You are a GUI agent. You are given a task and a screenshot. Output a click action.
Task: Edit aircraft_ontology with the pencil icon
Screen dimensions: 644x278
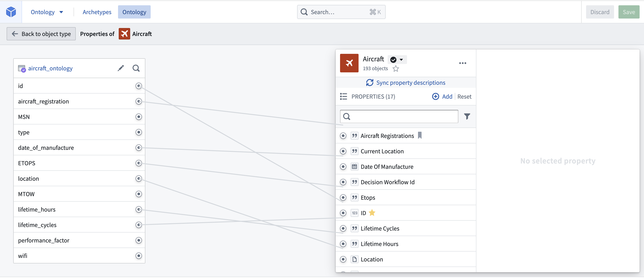[121, 68]
